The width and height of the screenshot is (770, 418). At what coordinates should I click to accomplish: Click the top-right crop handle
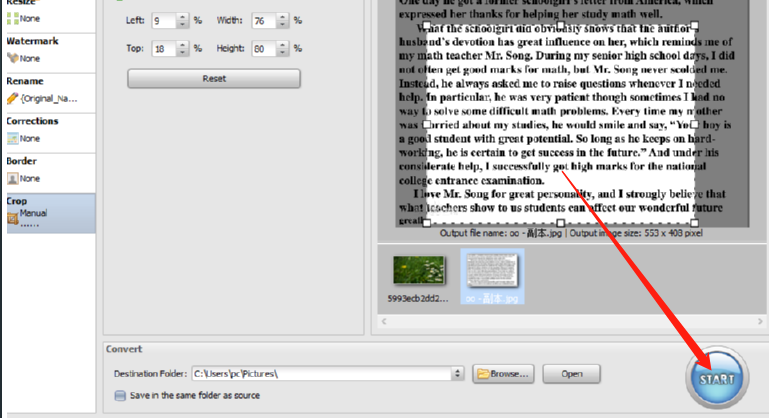[694, 25]
